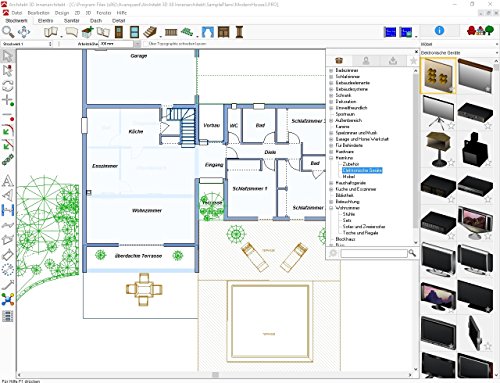Choose the window tool icon
This screenshot has height=383, width=500.
(134, 32)
